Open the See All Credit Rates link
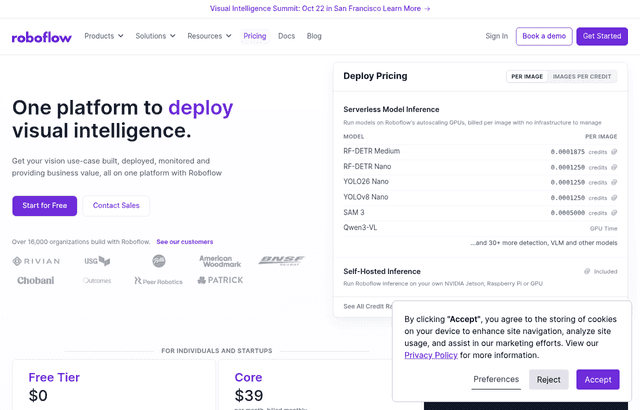This screenshot has width=640, height=410. click(367, 306)
